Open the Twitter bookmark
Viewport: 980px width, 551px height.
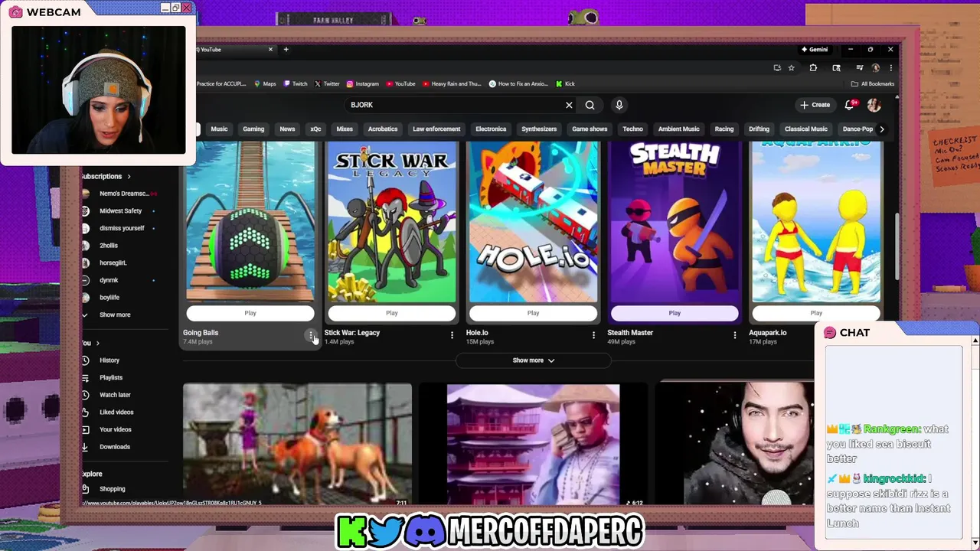click(x=327, y=83)
